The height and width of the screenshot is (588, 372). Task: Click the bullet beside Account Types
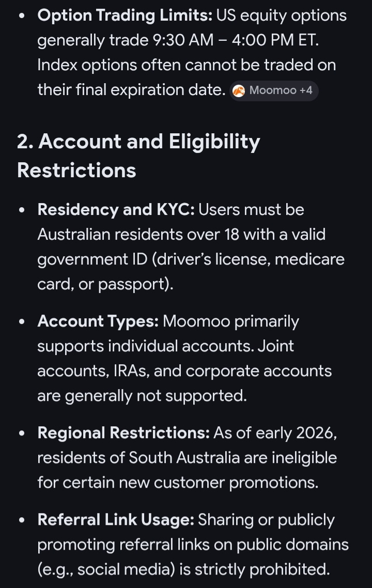(22, 322)
